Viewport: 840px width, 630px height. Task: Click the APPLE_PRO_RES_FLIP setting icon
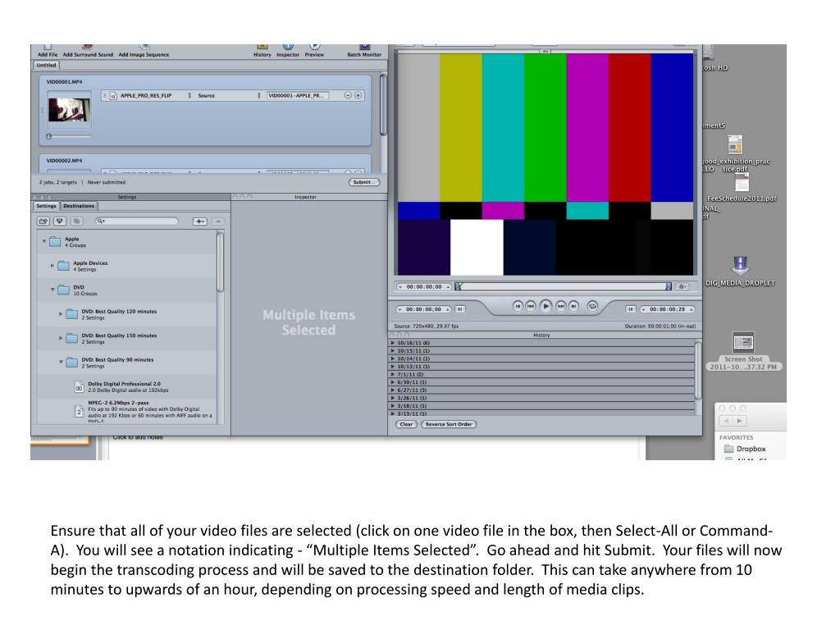[113, 96]
